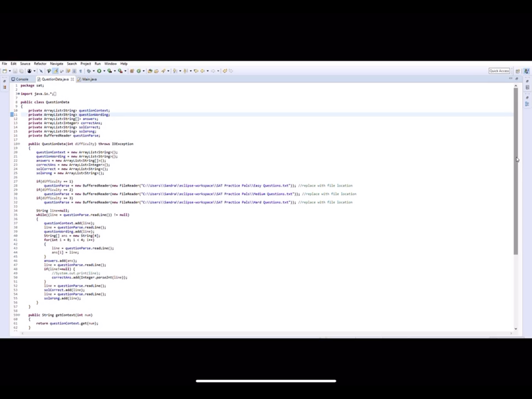Switch to the Main.java tab
This screenshot has width=532, height=399.
coord(89,79)
